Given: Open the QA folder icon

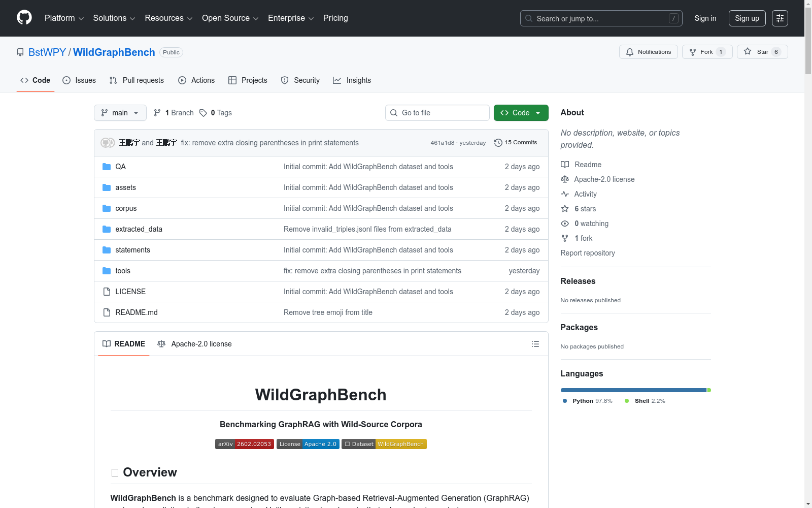Looking at the screenshot, I should point(107,167).
